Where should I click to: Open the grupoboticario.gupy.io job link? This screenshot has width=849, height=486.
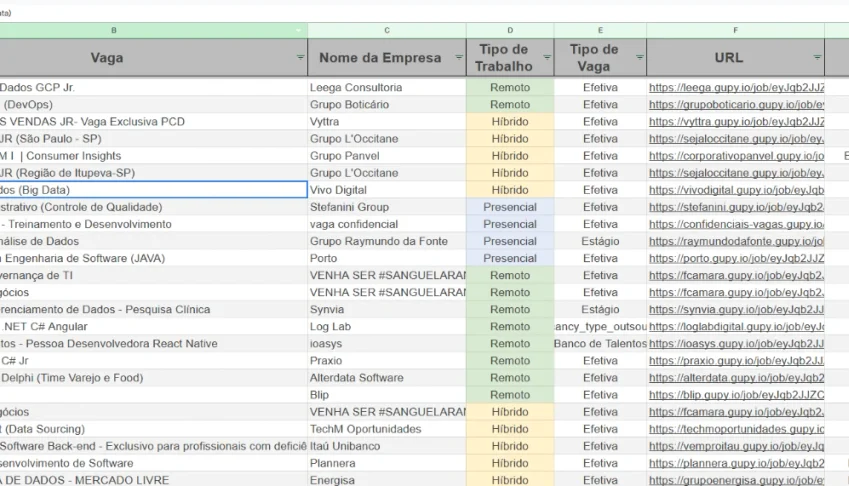click(x=736, y=104)
